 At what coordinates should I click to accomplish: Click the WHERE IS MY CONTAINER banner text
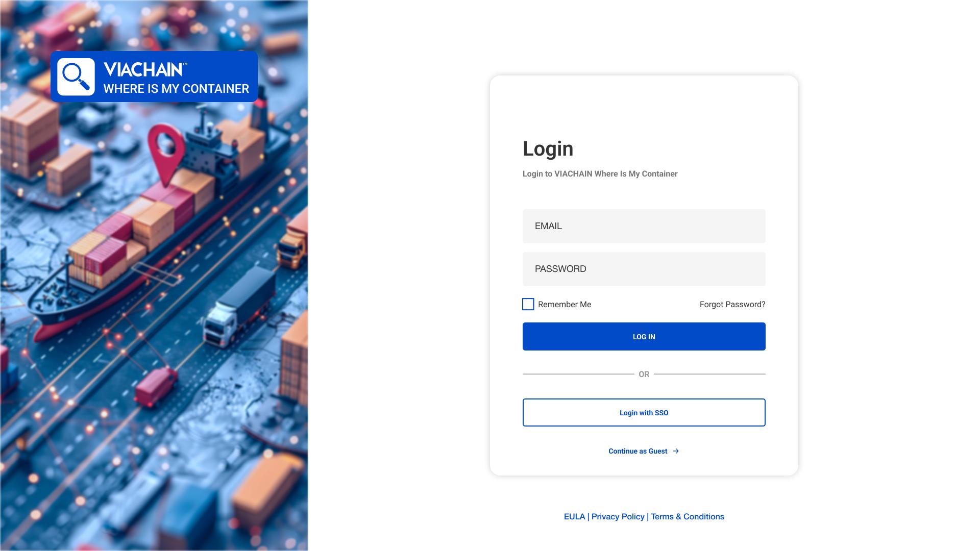[177, 89]
